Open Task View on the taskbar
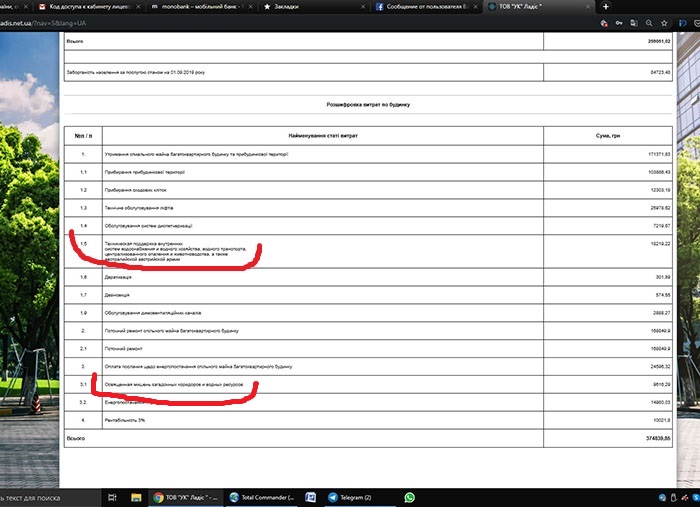 click(x=112, y=497)
